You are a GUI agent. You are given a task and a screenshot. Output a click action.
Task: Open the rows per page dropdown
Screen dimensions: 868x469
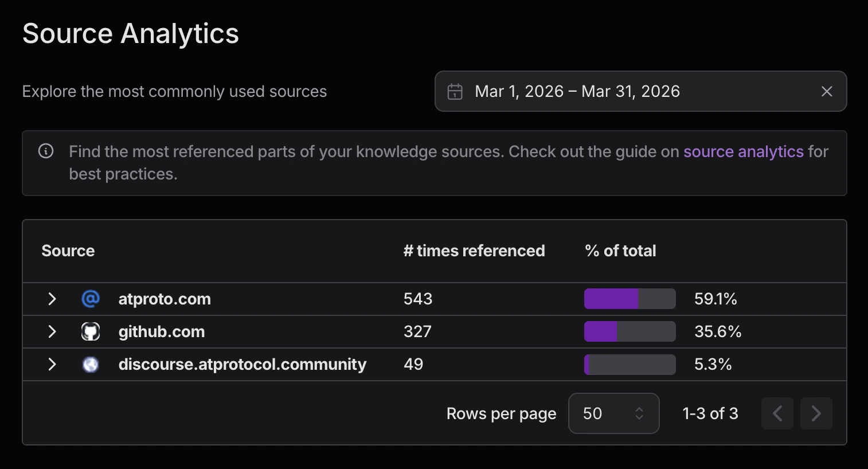(x=613, y=413)
